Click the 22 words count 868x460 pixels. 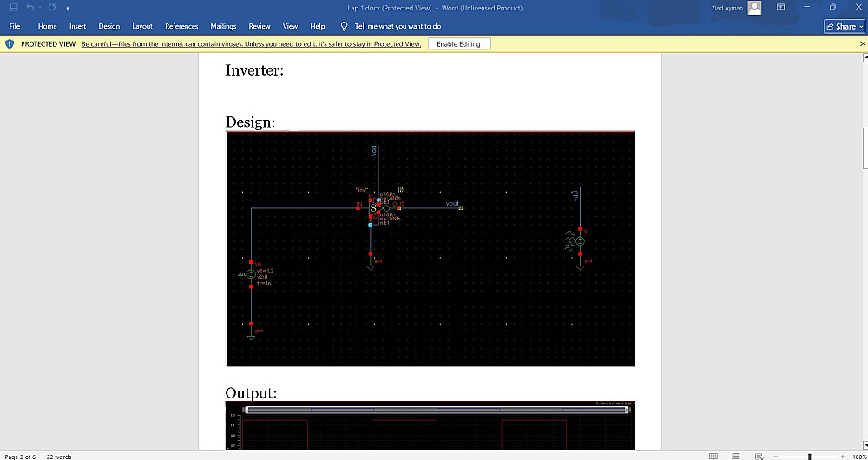[x=59, y=457]
